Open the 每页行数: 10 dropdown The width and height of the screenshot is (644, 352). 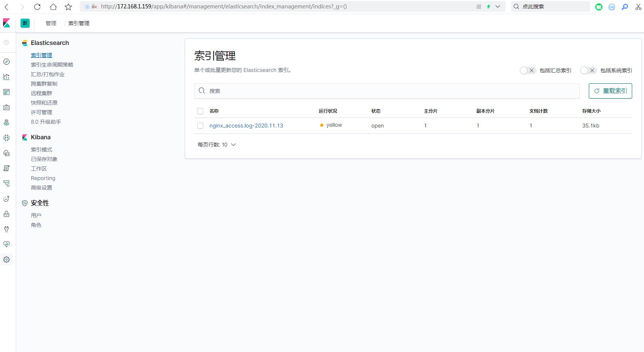(217, 145)
